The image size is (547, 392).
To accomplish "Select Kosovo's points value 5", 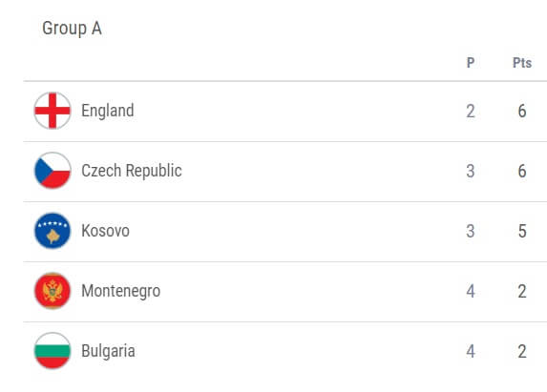I will point(522,231).
